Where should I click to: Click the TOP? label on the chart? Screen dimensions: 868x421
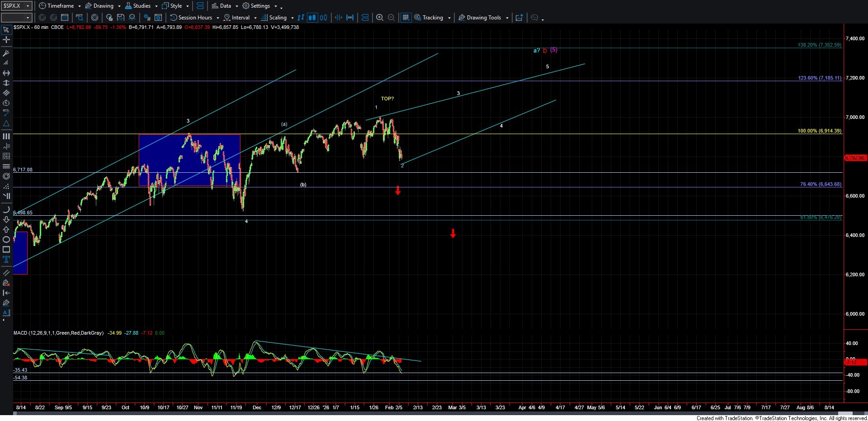[x=387, y=99]
